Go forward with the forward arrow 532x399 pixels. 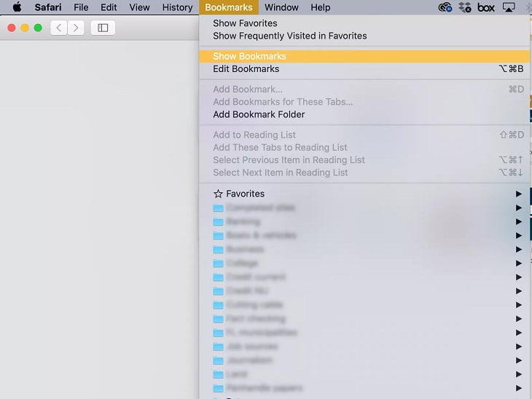click(76, 28)
